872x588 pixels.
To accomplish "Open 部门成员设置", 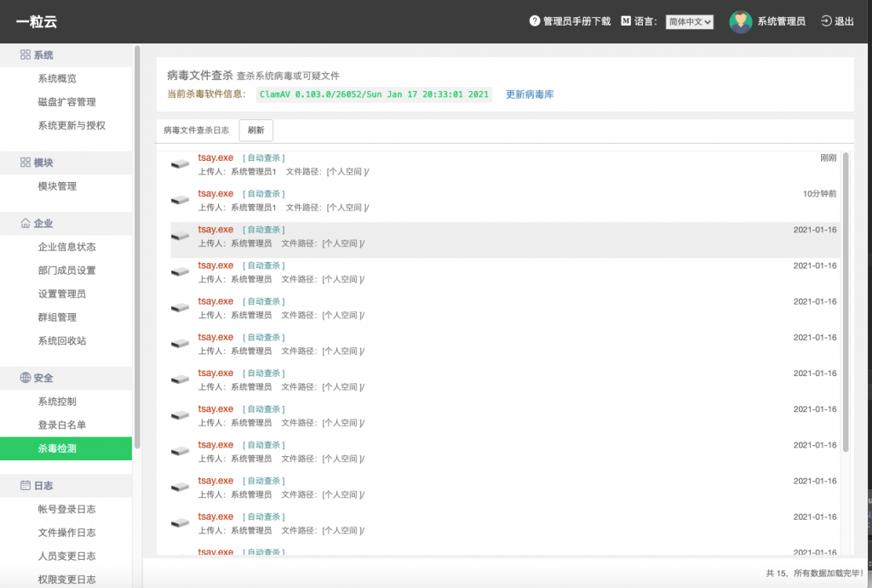I will (66, 270).
